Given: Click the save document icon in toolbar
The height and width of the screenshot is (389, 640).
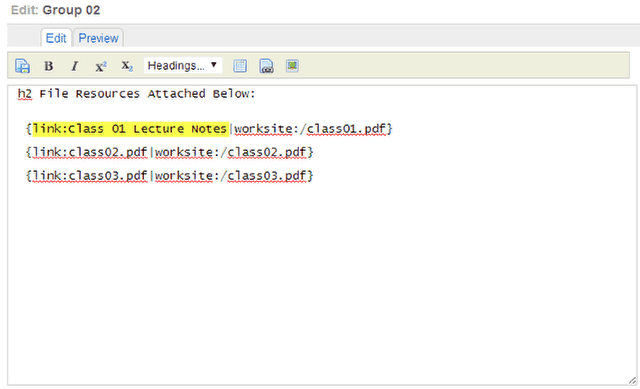Looking at the screenshot, I should pyautogui.click(x=22, y=66).
